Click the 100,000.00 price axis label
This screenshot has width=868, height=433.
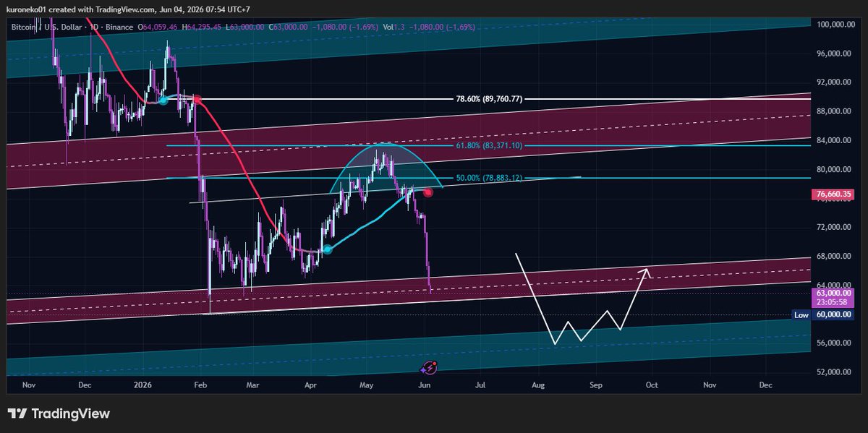pyautogui.click(x=834, y=24)
